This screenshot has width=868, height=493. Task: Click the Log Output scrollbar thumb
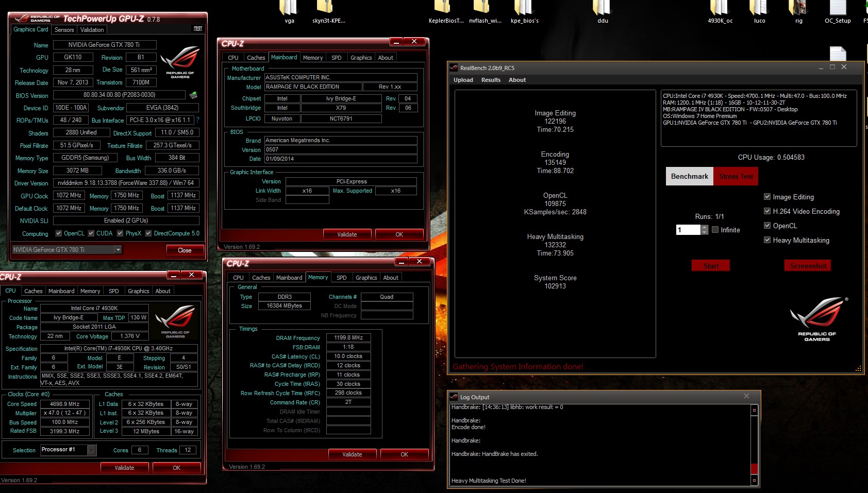[x=754, y=469]
